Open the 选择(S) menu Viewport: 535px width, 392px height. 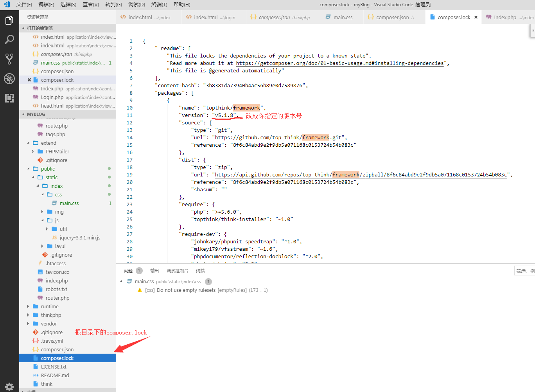68,5
